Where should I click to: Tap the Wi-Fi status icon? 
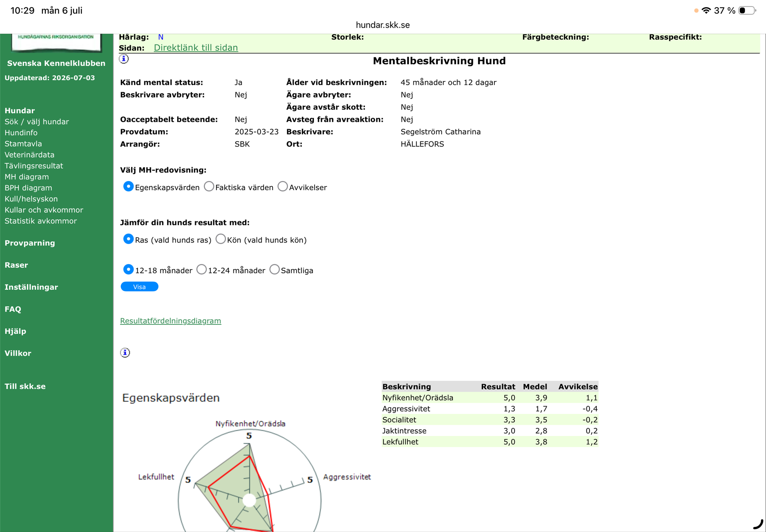coord(706,10)
